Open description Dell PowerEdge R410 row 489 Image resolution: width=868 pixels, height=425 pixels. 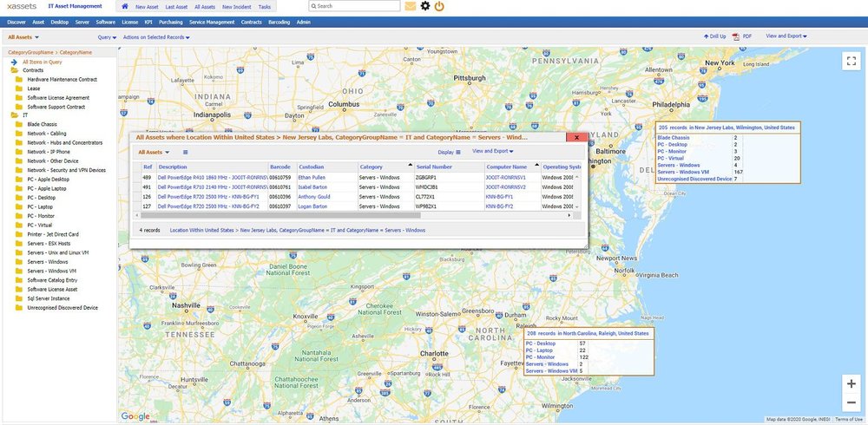click(x=212, y=178)
